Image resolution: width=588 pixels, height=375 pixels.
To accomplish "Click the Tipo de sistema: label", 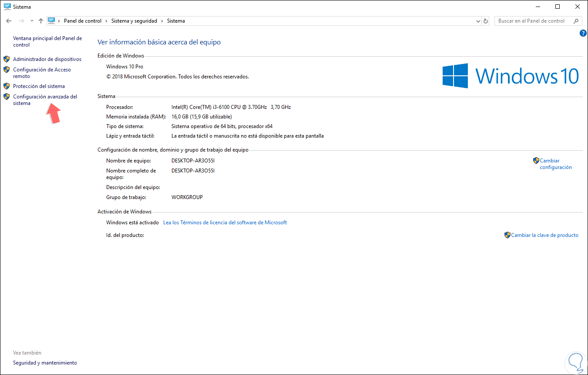I will (x=125, y=126).
